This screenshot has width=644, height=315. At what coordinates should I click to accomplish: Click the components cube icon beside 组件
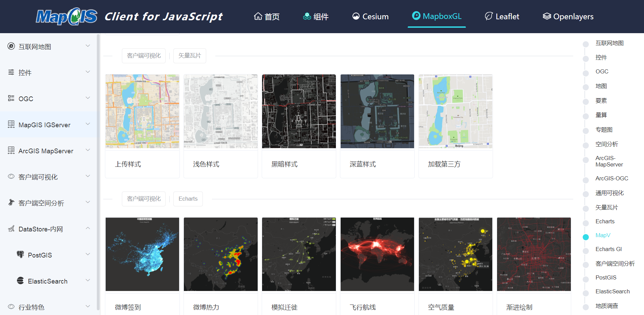(x=307, y=16)
